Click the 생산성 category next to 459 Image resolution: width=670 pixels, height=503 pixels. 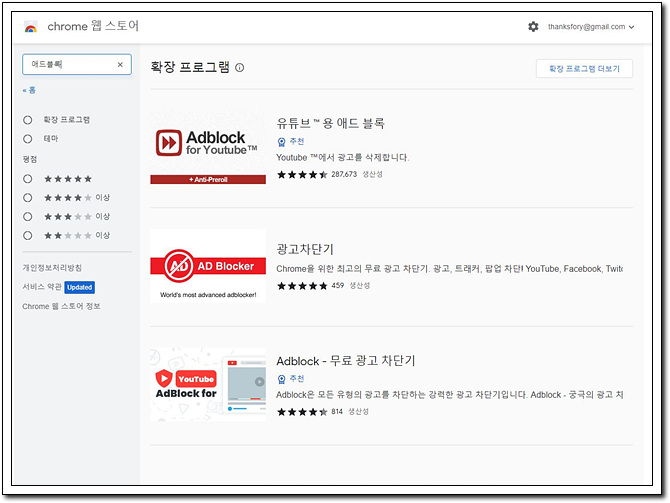point(359,285)
